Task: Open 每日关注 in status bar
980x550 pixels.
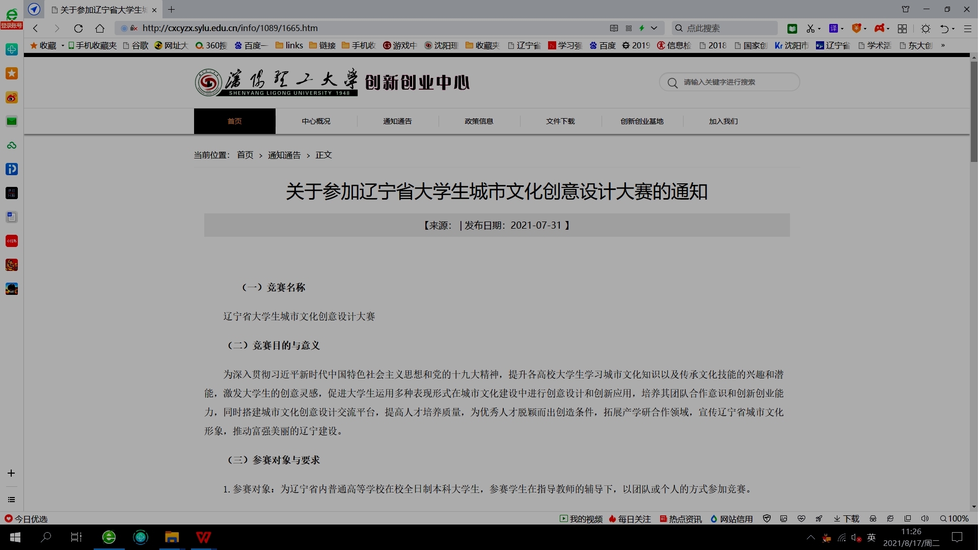Action: [x=630, y=519]
